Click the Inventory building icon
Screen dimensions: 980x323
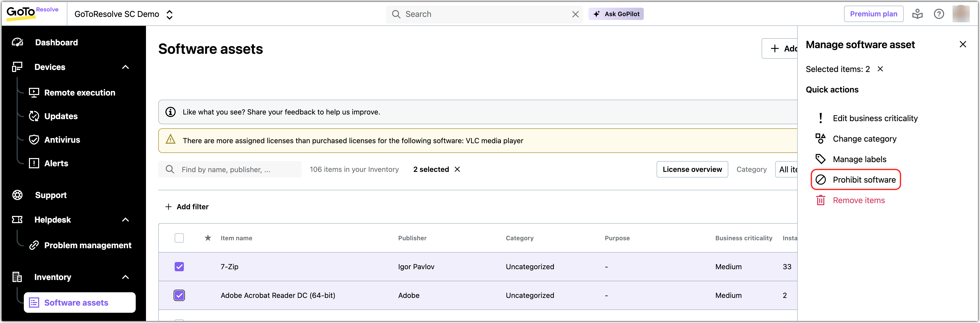point(17,277)
